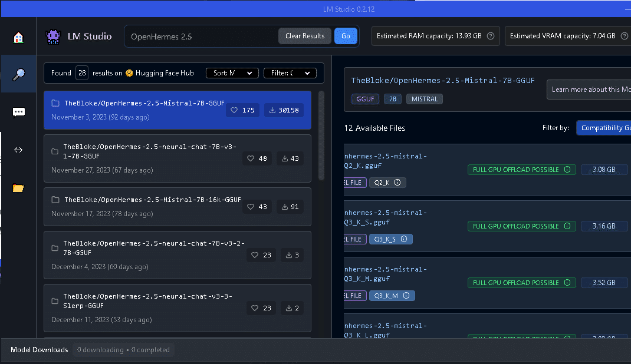Image resolution: width=631 pixels, height=364 pixels.
Task: Click download icon with 91 downloads
Action: tap(284, 207)
